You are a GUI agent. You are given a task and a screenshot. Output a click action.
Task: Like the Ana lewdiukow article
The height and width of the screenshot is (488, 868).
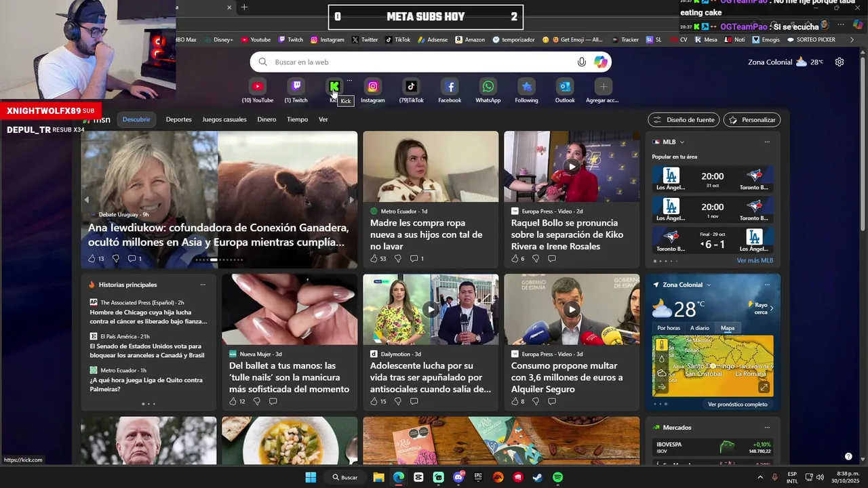(92, 259)
